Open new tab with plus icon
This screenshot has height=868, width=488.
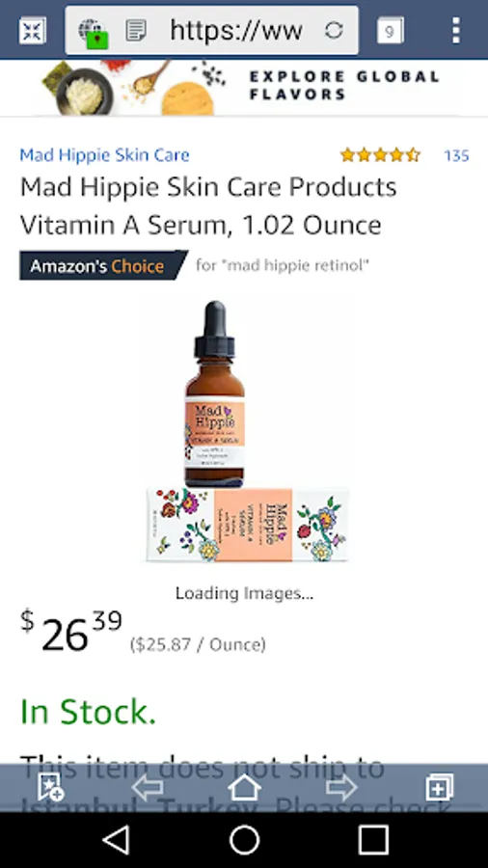coord(440,787)
